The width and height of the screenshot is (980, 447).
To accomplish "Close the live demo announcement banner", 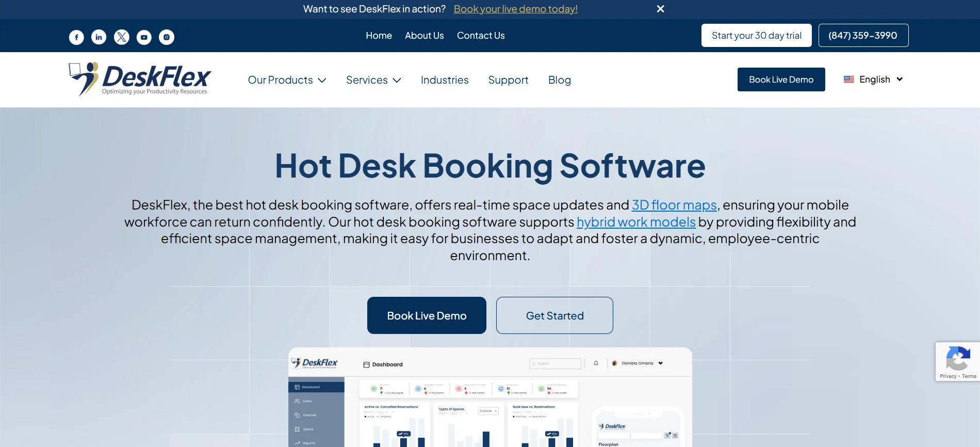I will pos(660,9).
